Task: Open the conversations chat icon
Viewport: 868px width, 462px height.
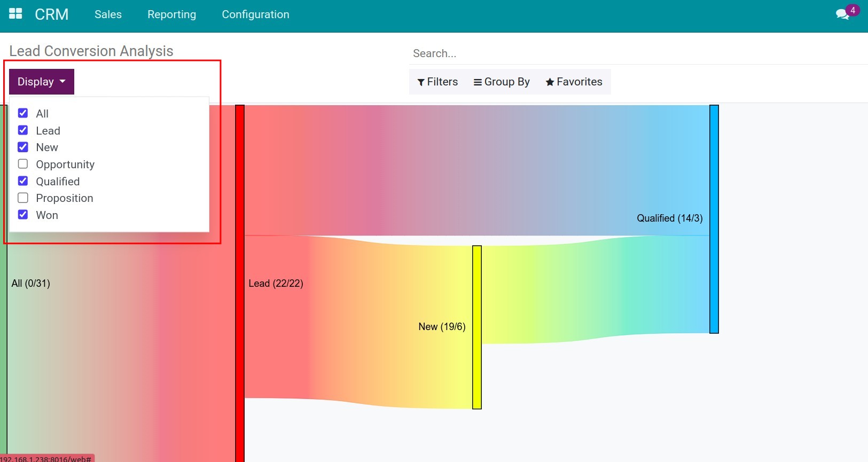Action: (842, 15)
